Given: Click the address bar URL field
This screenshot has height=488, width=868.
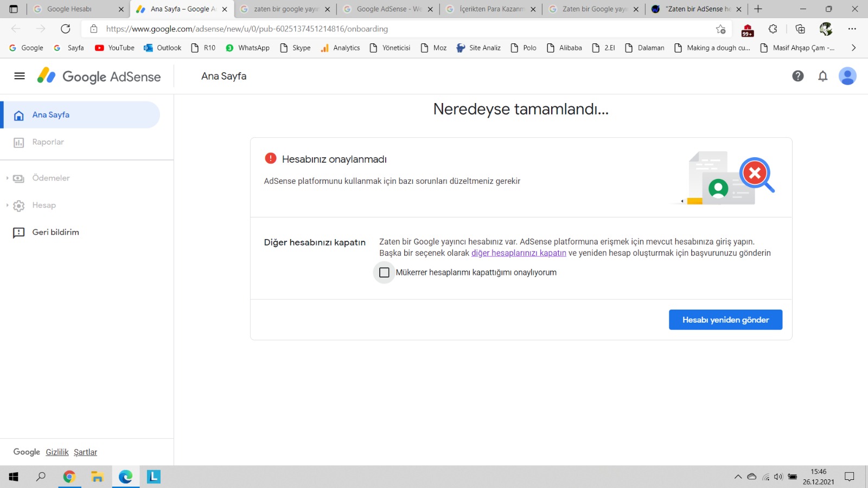Looking at the screenshot, I should (x=407, y=29).
